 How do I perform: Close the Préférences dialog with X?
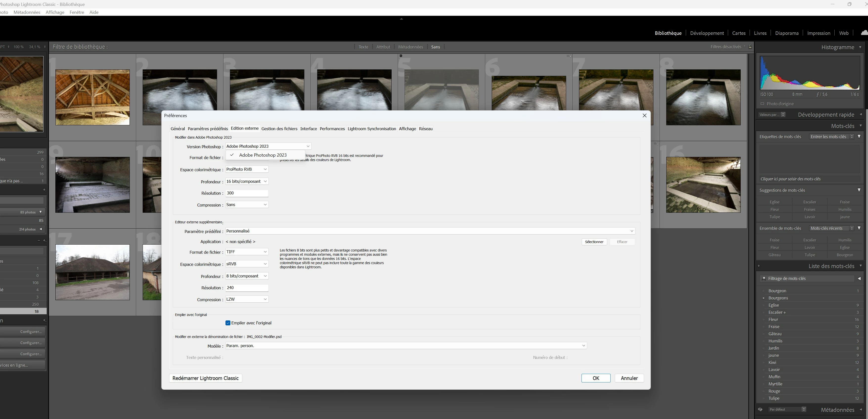(644, 116)
